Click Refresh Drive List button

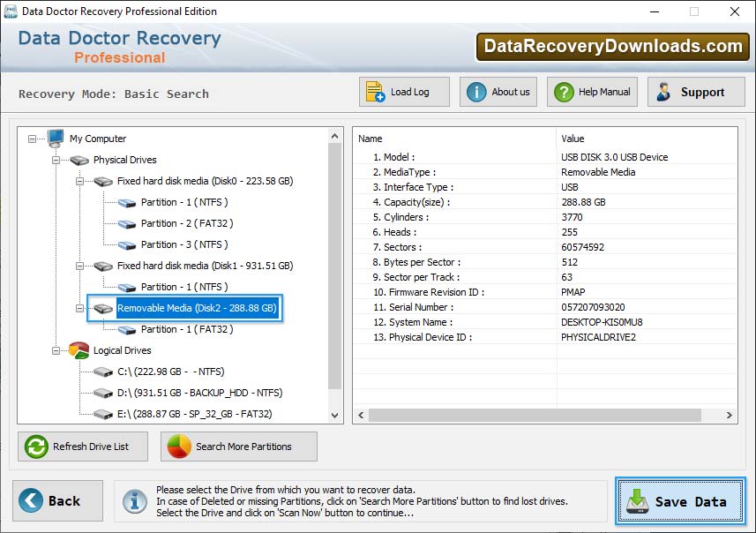83,447
